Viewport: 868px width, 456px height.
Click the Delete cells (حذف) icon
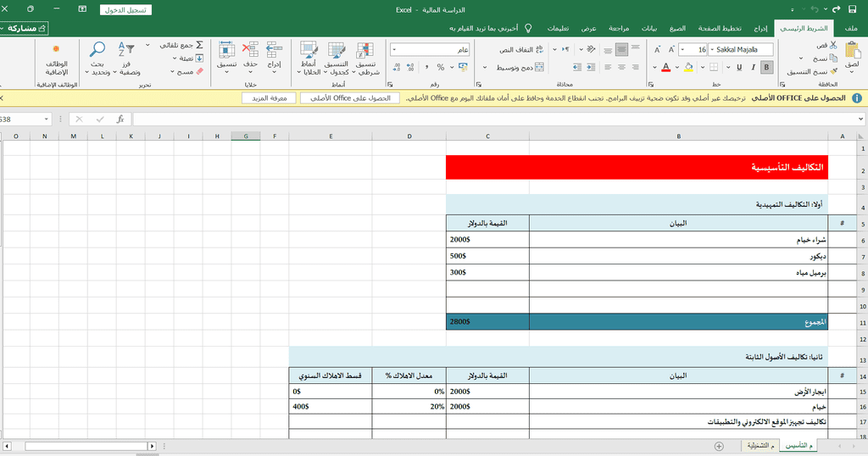point(250,51)
